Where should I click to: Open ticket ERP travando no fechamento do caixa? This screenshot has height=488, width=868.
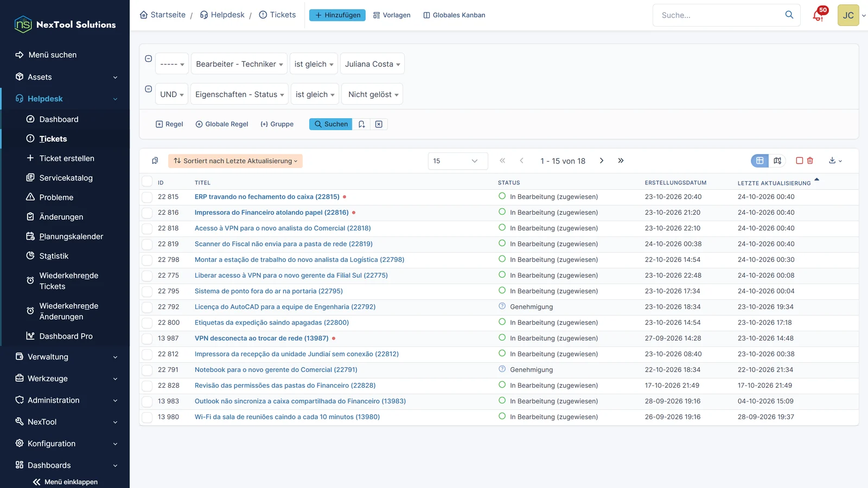point(267,197)
